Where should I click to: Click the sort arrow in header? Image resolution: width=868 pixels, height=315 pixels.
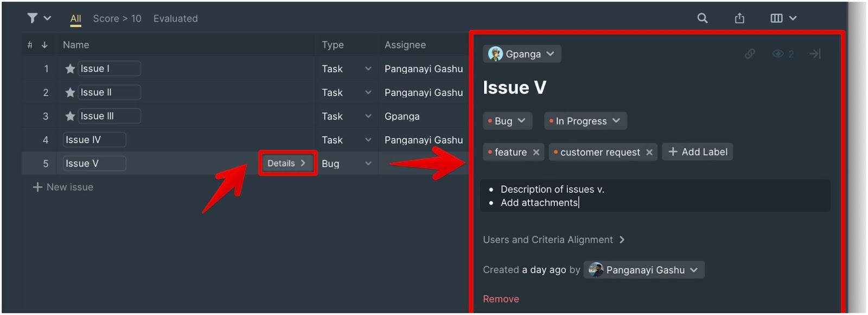[44, 45]
